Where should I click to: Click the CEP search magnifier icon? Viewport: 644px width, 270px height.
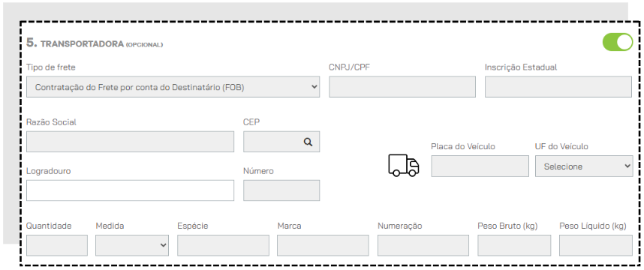click(x=308, y=142)
